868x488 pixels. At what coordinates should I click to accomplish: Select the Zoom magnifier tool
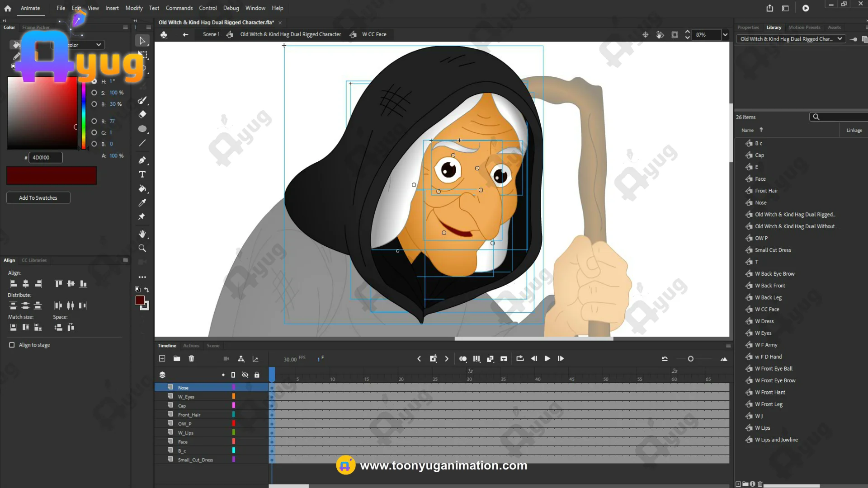point(142,248)
